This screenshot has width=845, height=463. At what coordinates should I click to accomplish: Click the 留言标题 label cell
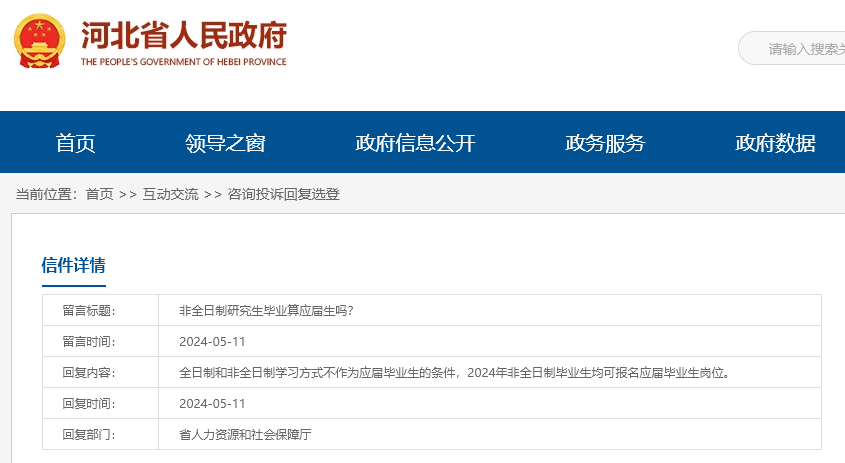tap(100, 310)
